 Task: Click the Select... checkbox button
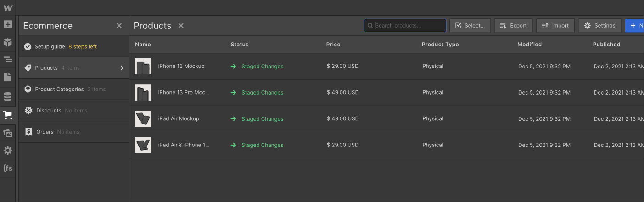click(x=470, y=26)
